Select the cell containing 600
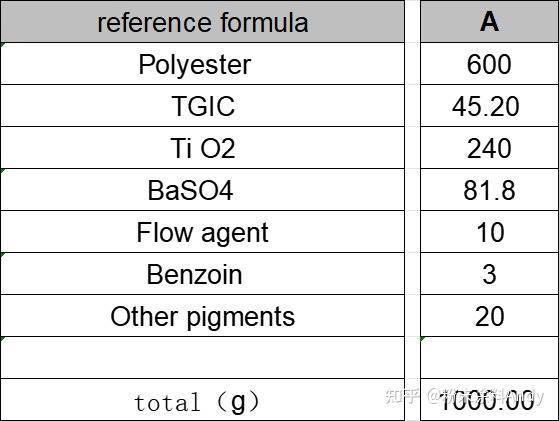 click(x=489, y=64)
